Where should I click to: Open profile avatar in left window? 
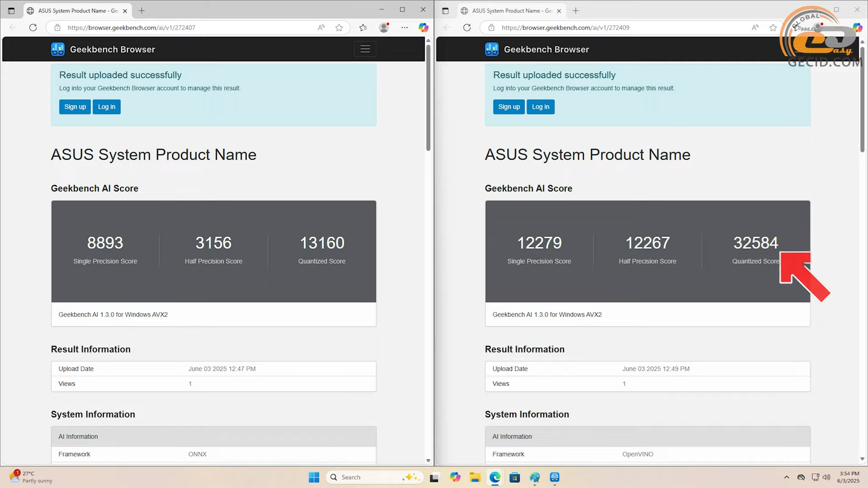click(384, 28)
